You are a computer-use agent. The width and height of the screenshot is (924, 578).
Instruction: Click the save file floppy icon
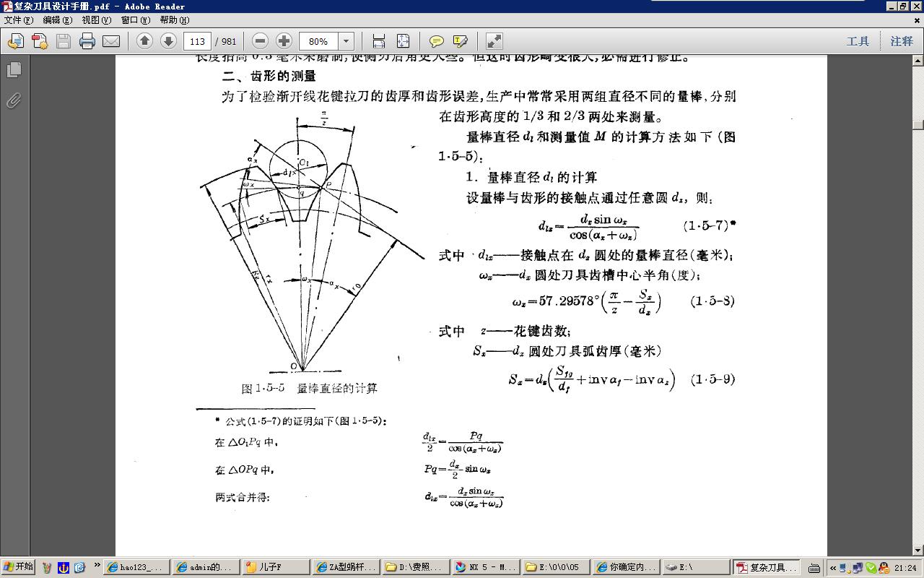click(63, 41)
